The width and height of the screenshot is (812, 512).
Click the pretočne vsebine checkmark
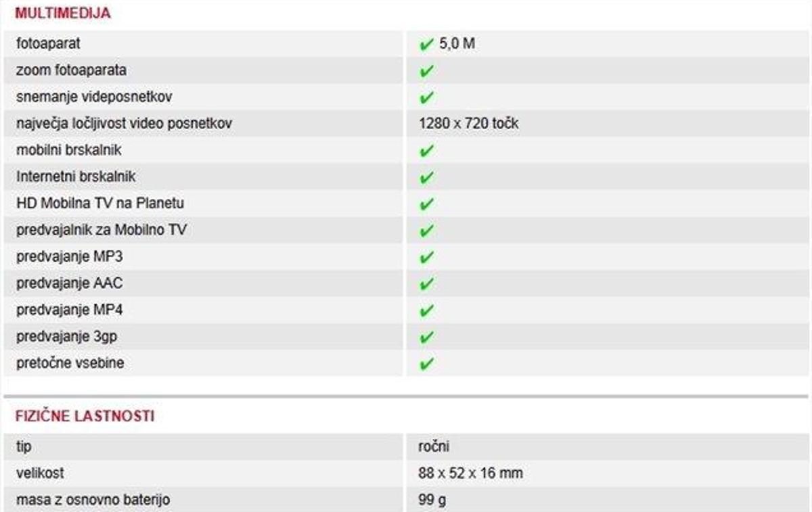point(426,365)
